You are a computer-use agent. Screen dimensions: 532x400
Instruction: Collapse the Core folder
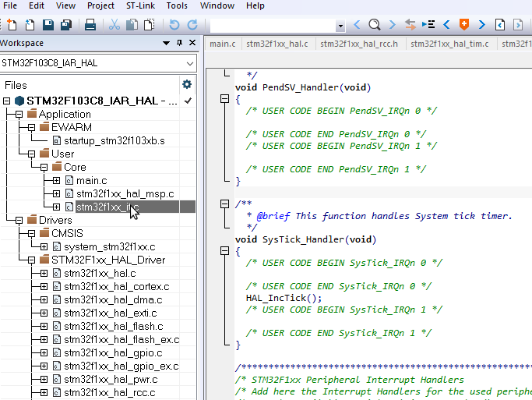click(x=44, y=168)
